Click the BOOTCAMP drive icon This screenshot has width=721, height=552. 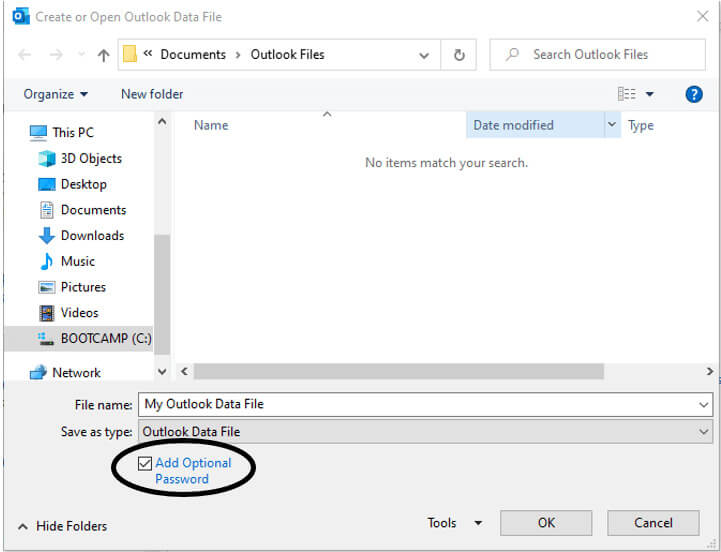tap(46, 339)
